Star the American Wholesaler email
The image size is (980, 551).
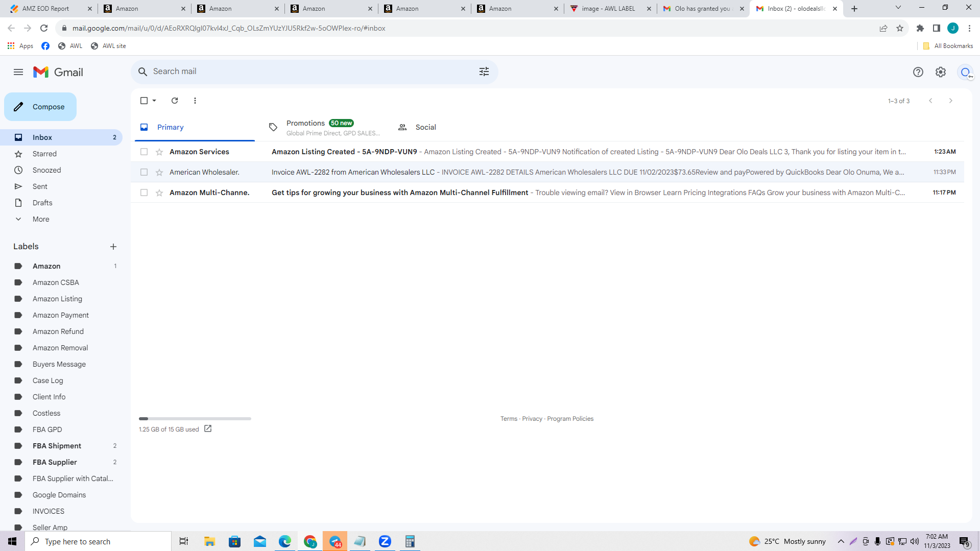click(x=159, y=172)
